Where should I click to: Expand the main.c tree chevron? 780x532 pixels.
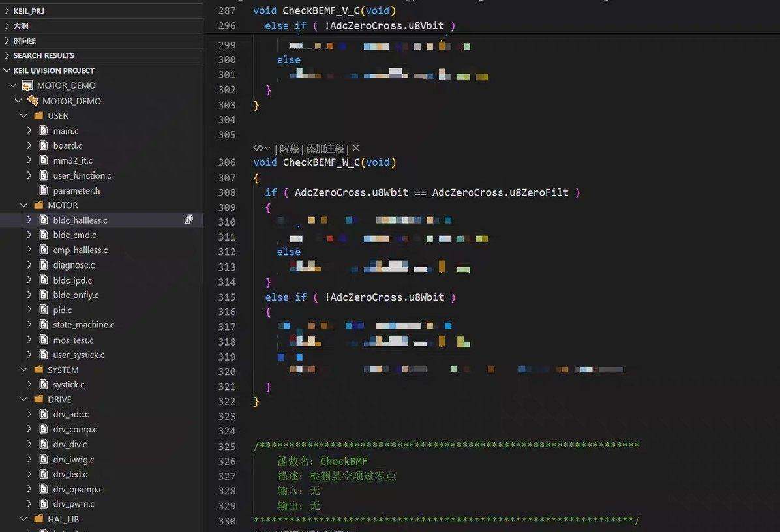point(29,130)
